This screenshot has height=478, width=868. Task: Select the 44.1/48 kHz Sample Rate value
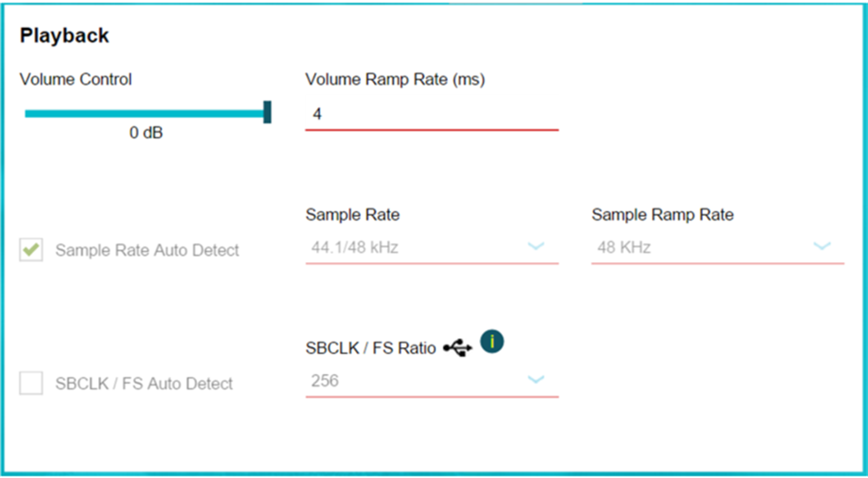[x=354, y=247]
